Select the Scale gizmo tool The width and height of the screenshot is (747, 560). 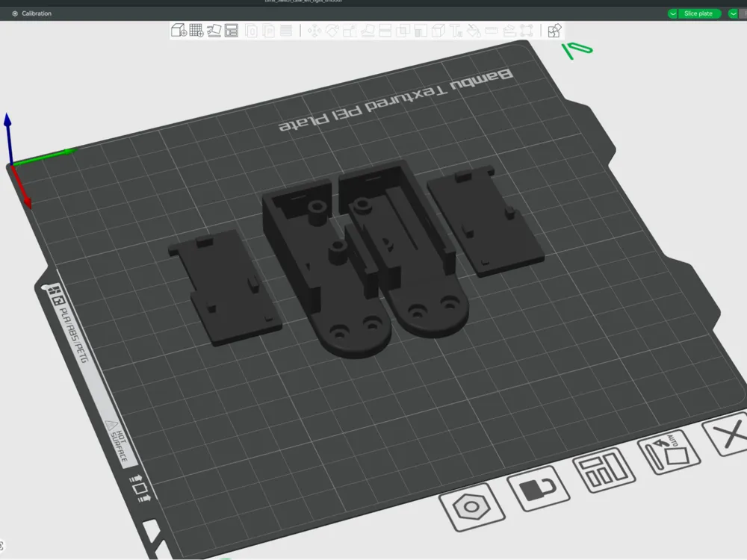pos(350,31)
